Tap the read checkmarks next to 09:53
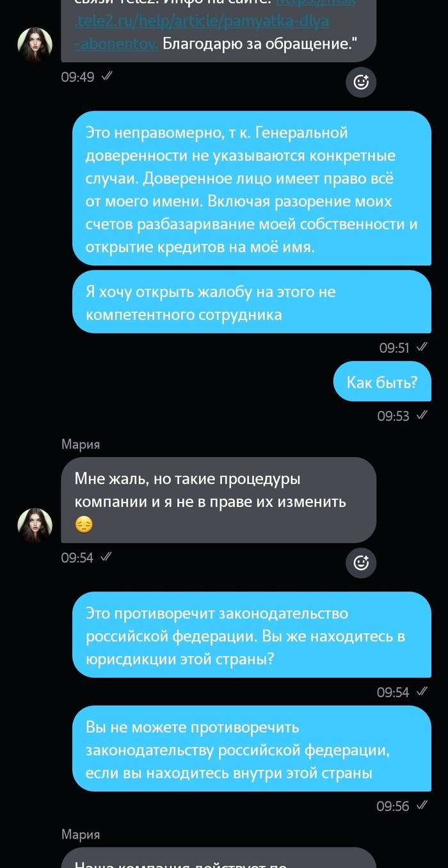Screen dimensions: 448x868 (421, 415)
